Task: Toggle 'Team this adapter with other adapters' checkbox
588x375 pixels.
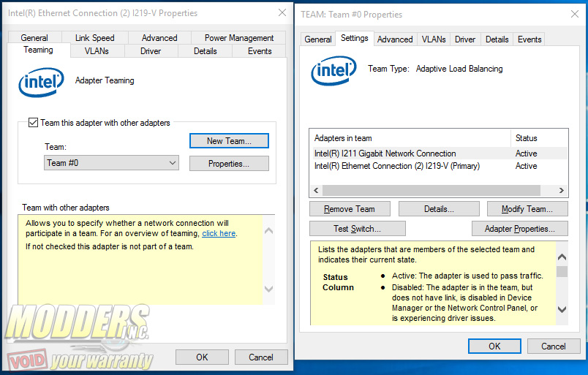Action: [x=33, y=123]
